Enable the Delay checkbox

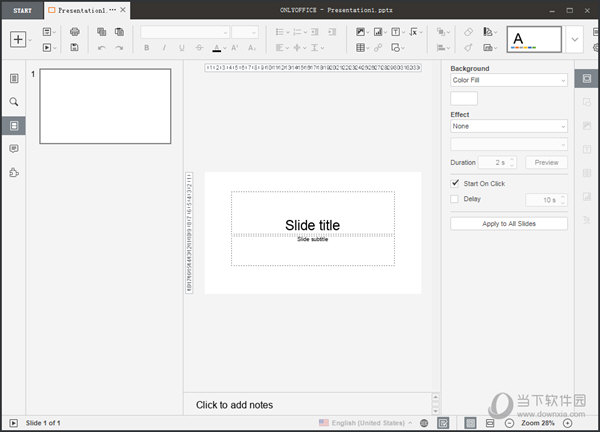click(455, 199)
